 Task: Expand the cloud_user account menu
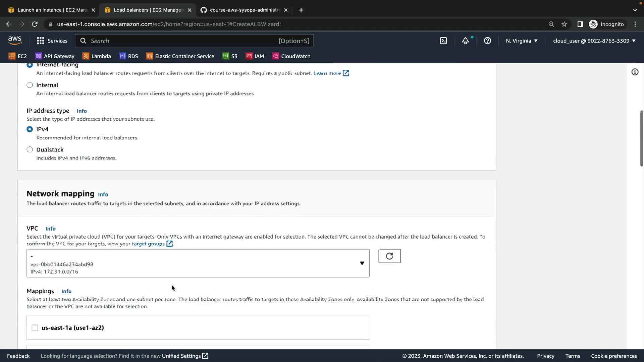(594, 41)
